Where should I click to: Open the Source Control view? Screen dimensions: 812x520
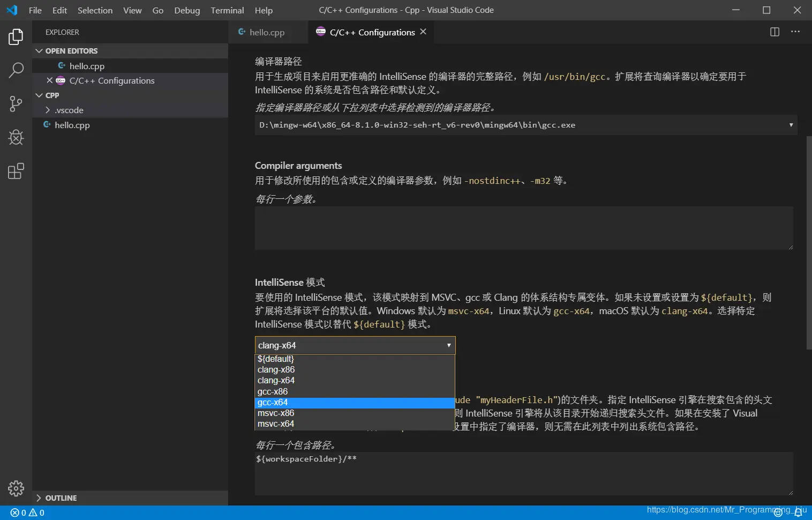(16, 104)
